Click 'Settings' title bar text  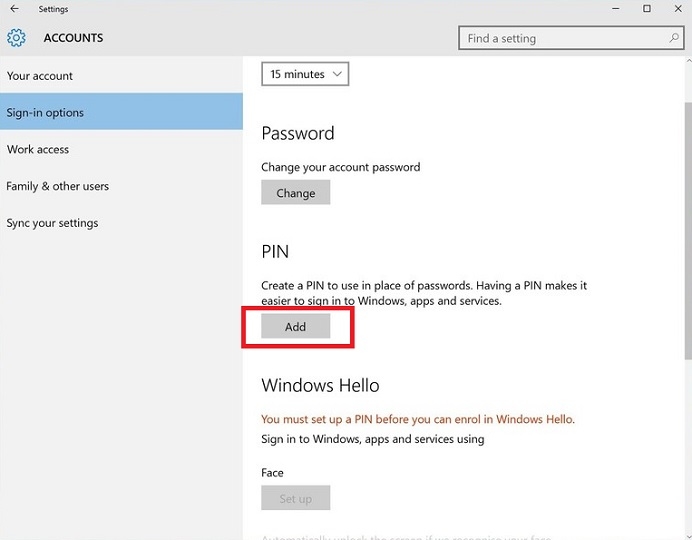coord(53,9)
